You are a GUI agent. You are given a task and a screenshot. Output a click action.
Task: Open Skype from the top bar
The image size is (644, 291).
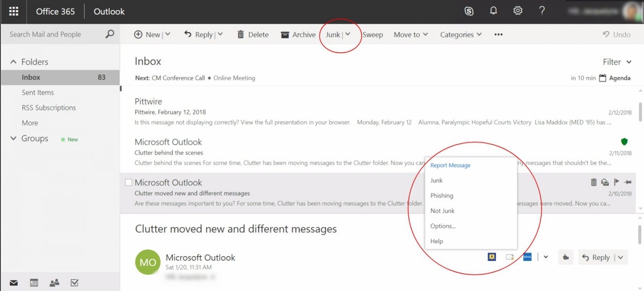click(469, 11)
